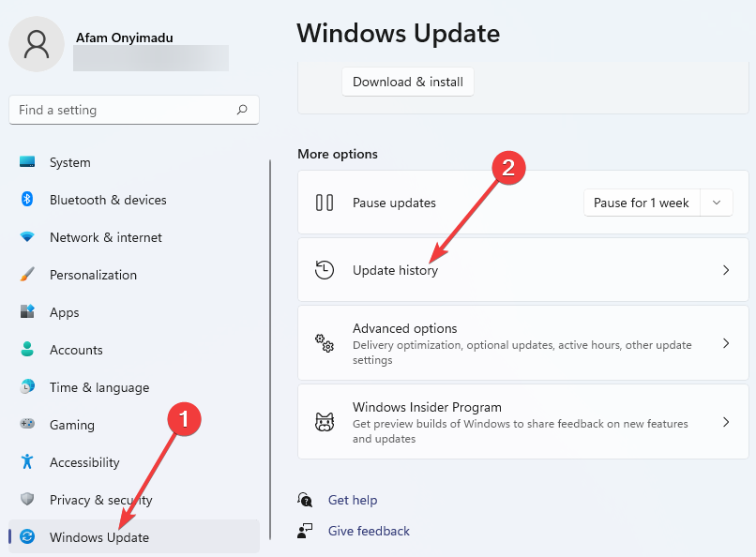Click the System monitor icon

27,161
